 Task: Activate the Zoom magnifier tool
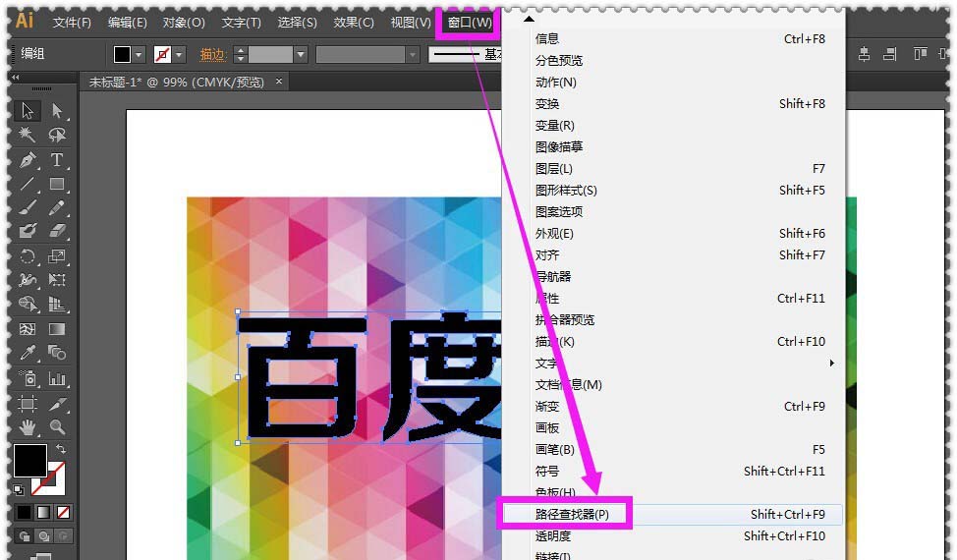pos(57,427)
